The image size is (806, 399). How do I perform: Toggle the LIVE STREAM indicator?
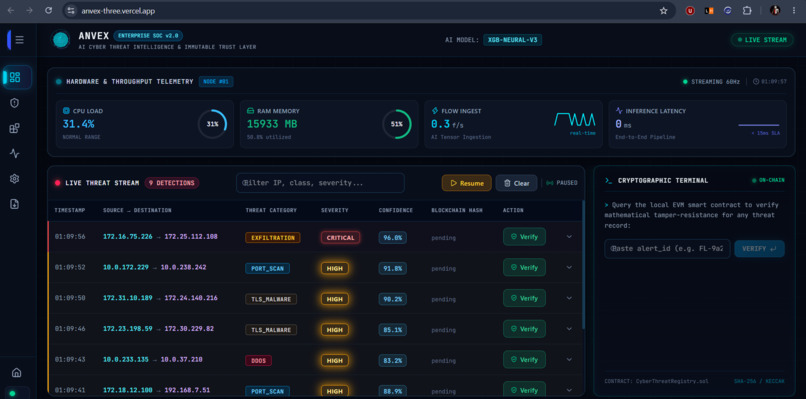[x=762, y=40]
